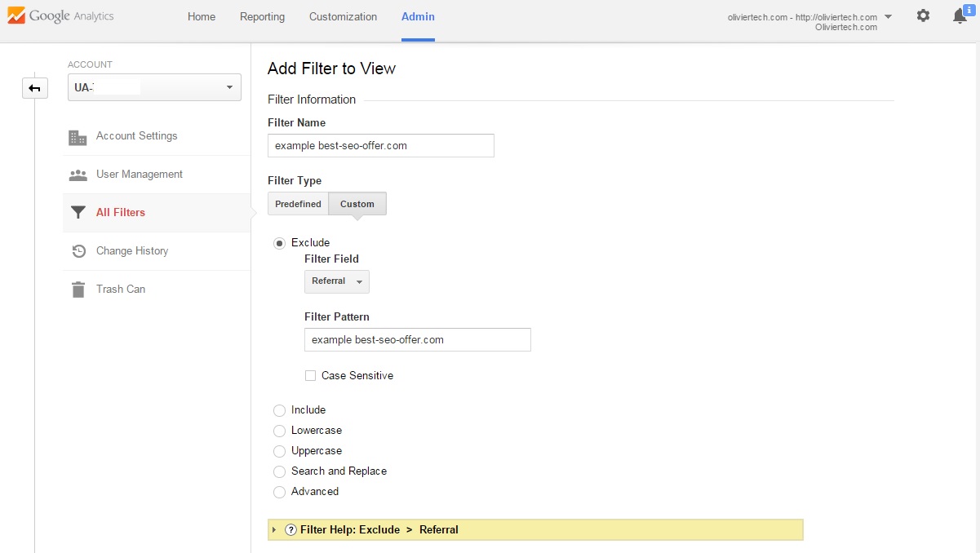Select the Predefined filter type button
Screen dimensions: 980x553
298,204
